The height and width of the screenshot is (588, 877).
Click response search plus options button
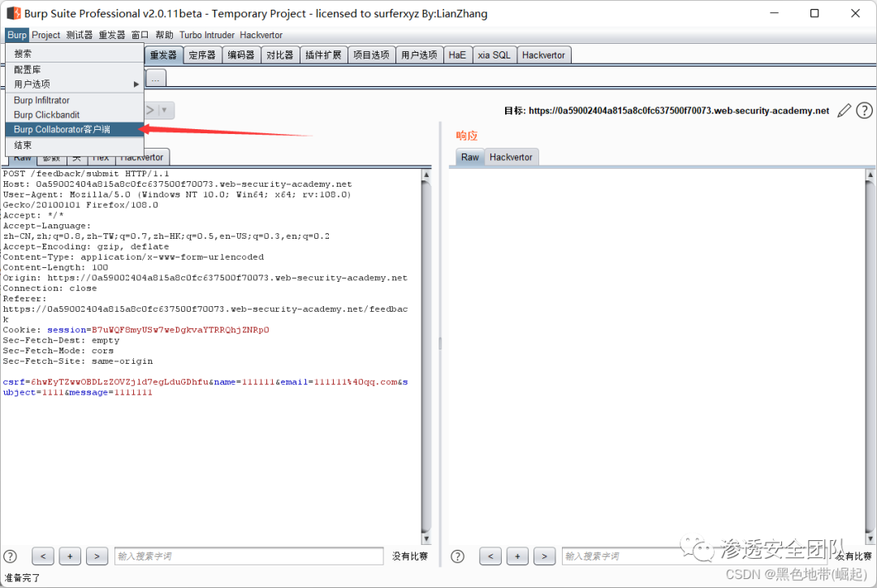[x=517, y=556]
